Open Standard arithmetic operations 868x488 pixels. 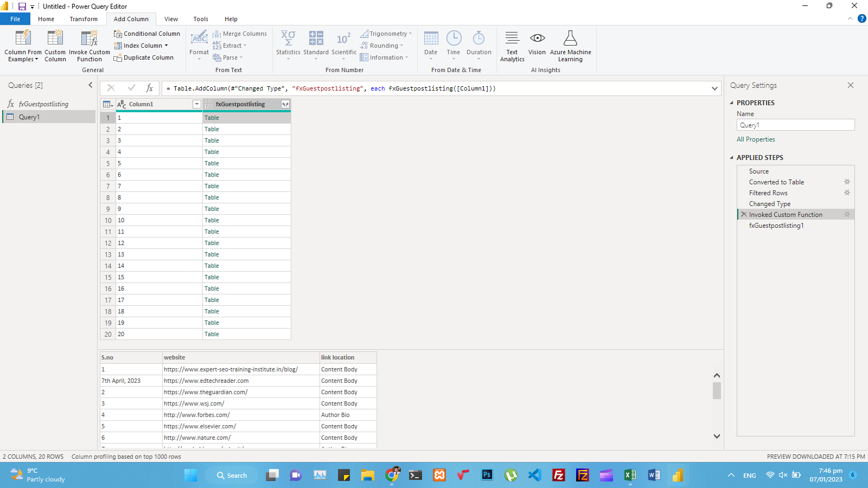pos(316,44)
